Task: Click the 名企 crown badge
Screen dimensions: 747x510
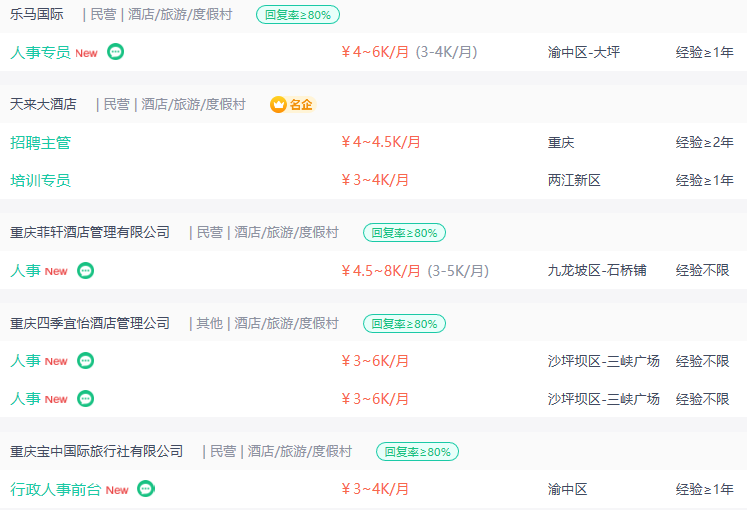Action: (x=293, y=104)
